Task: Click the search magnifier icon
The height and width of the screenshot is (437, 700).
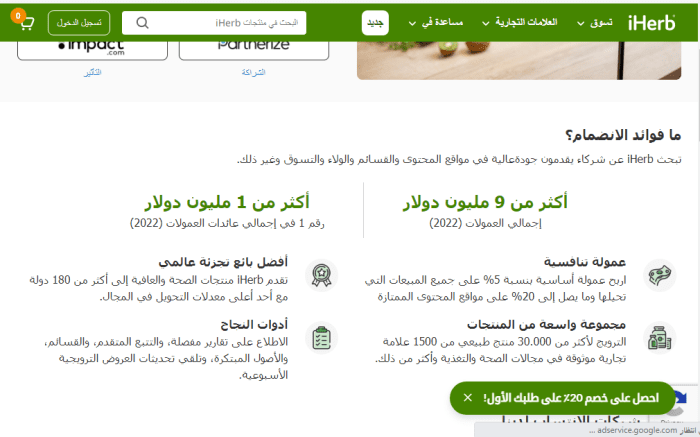Action: pyautogui.click(x=142, y=23)
